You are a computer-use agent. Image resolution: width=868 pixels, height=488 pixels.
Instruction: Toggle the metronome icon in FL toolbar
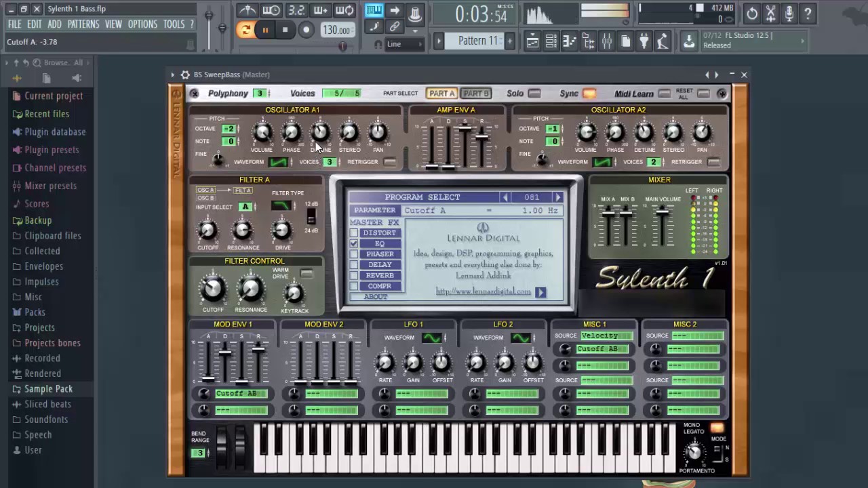[x=247, y=10]
